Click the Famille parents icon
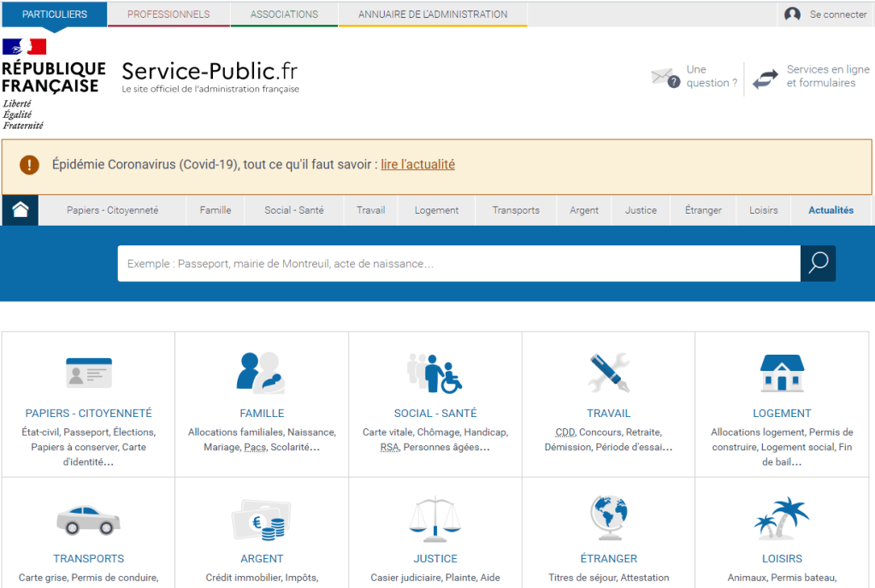Viewport: 875px width, 588px height. [x=261, y=373]
